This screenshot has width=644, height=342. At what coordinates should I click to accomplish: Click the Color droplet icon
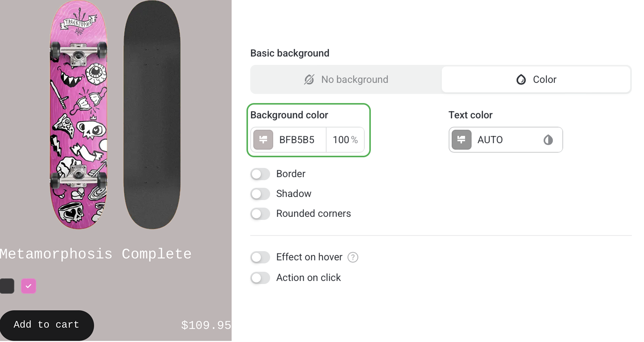(521, 79)
